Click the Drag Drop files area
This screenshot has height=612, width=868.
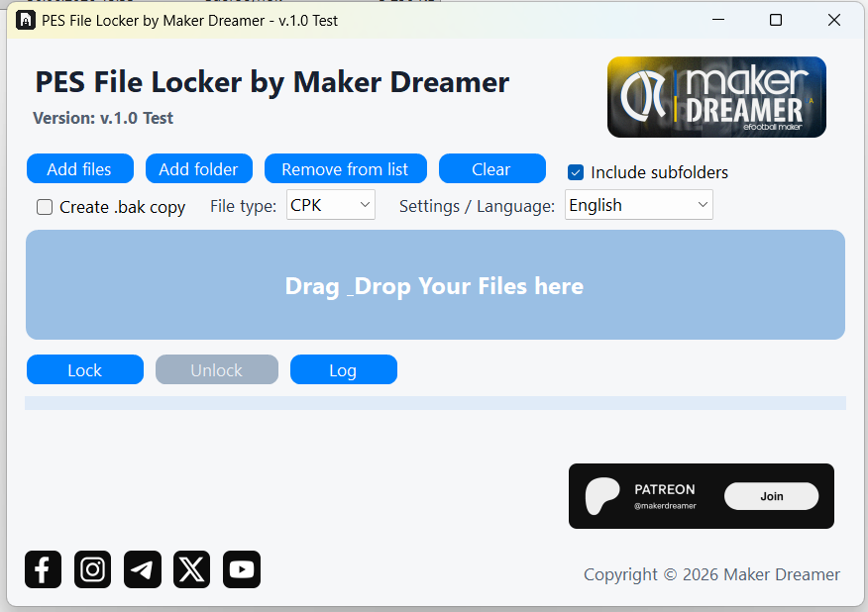point(435,285)
